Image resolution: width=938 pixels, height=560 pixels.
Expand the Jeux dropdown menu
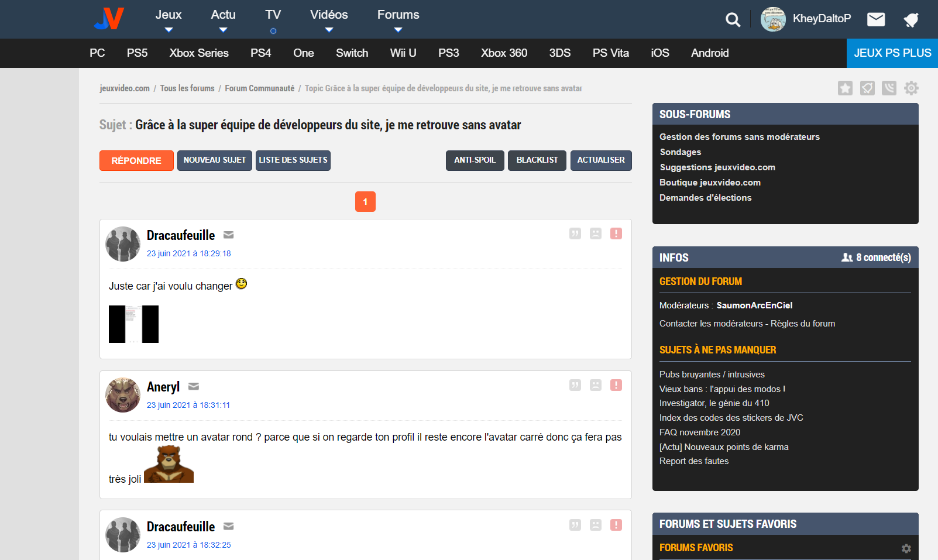[x=169, y=19]
